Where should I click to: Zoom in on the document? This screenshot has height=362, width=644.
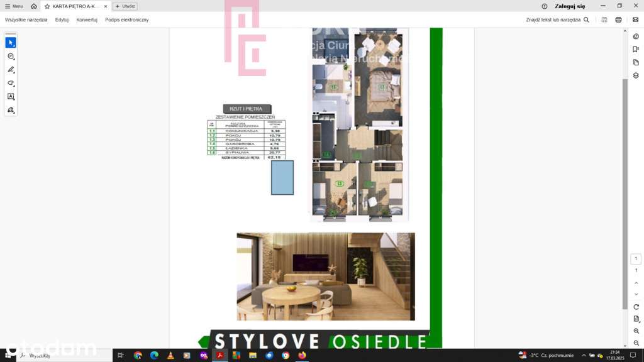[x=636, y=331]
